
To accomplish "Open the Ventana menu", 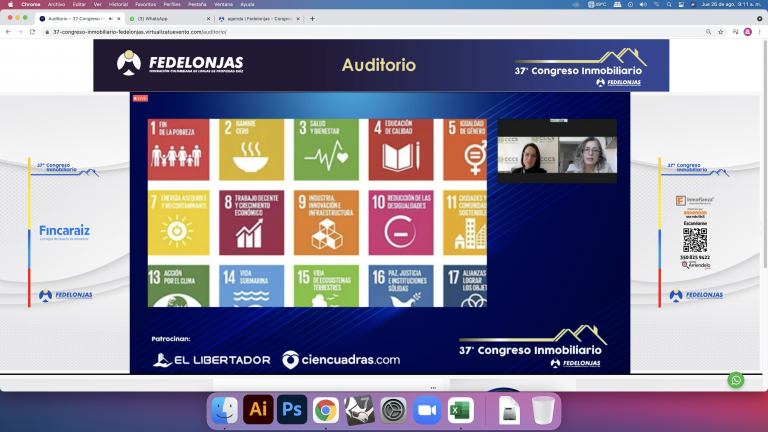I will pyautogui.click(x=223, y=4).
